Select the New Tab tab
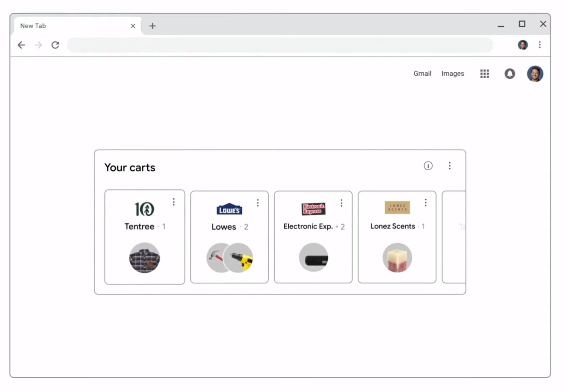This screenshot has width=568, height=392. coord(77,26)
